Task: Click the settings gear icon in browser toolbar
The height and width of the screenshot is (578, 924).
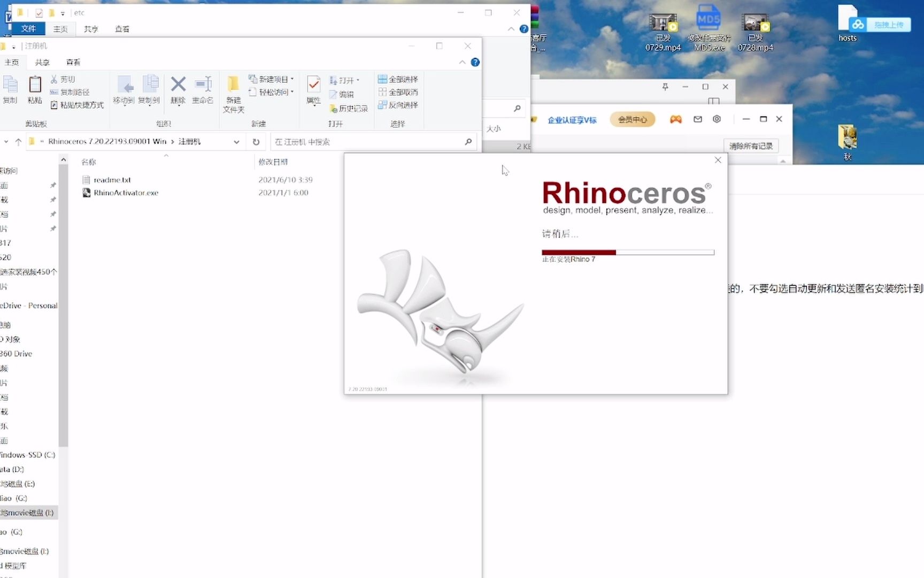Action: click(717, 119)
